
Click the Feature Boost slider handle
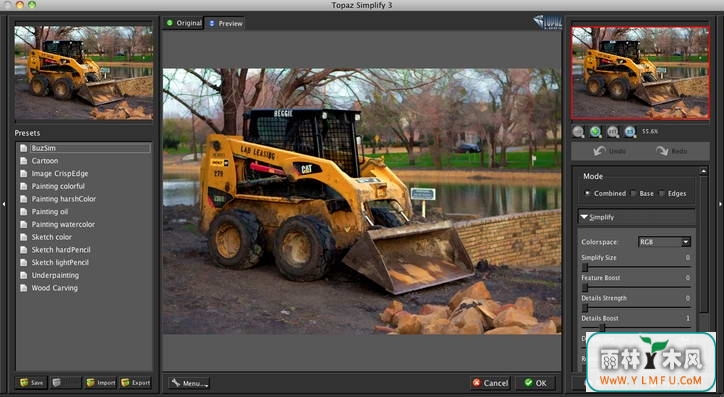(x=585, y=287)
